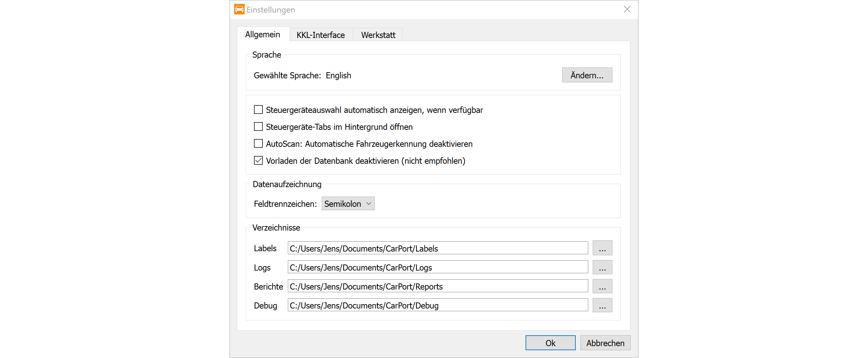Screen dimensions: 868x358
Task: Click the CarPort car icon in title bar
Action: pos(239,9)
